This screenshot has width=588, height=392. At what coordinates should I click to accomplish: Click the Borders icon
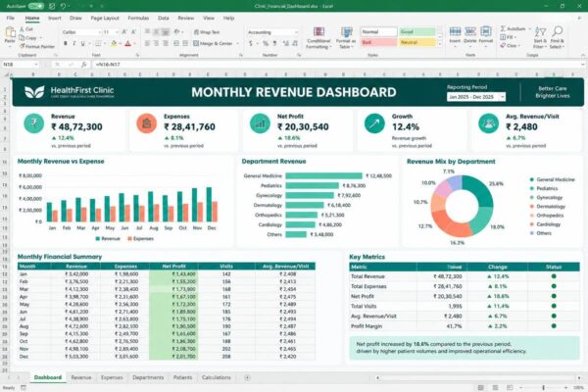click(97, 43)
